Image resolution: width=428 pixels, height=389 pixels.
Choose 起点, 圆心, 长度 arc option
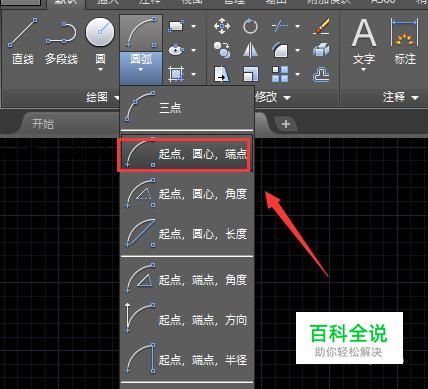187,234
